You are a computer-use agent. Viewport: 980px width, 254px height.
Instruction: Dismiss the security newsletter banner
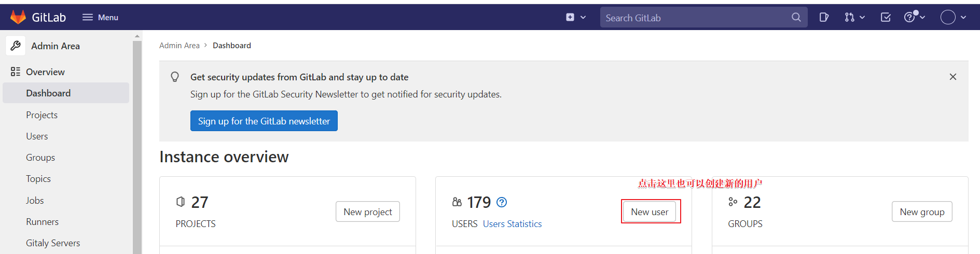953,77
